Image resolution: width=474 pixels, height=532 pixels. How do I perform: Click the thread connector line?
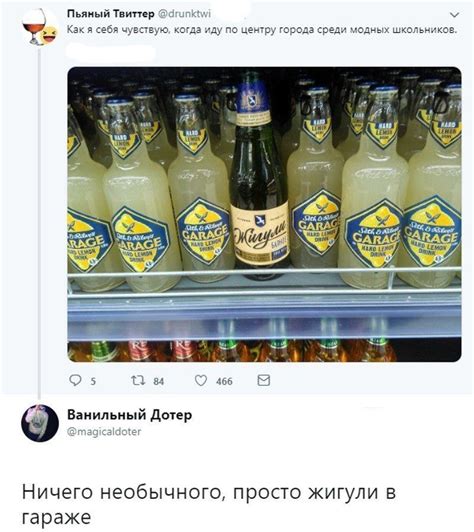40,224
